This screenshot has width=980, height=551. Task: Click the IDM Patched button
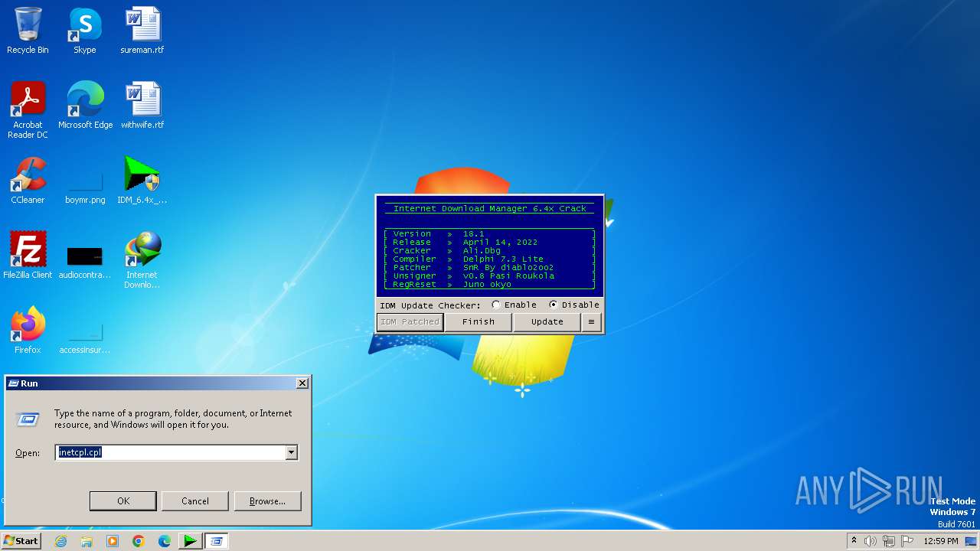[410, 322]
